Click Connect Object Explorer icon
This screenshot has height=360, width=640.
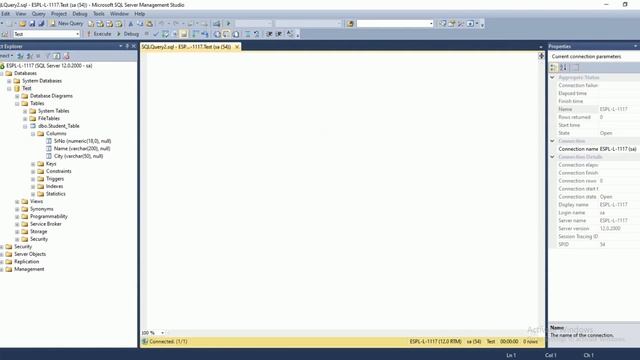(20, 56)
